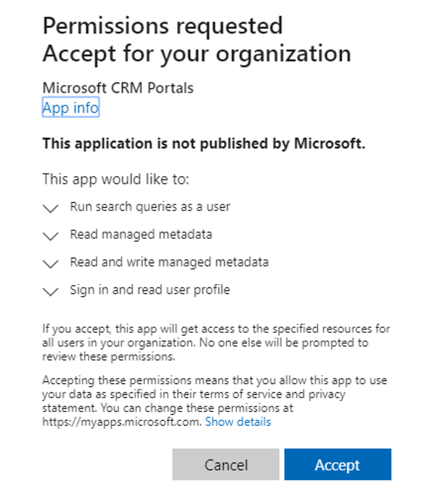The height and width of the screenshot is (504, 433).
Task: Click the If you accept paragraph
Action: (216, 342)
